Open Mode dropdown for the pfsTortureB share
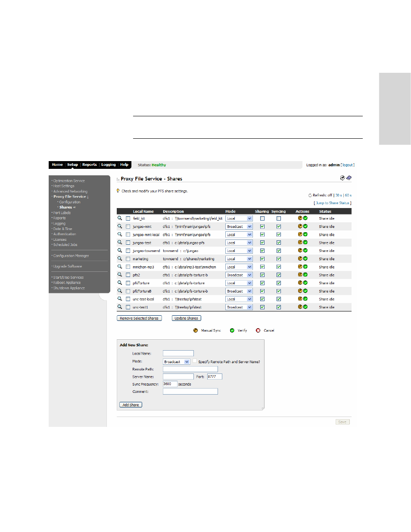411x532 pixels. click(239, 291)
